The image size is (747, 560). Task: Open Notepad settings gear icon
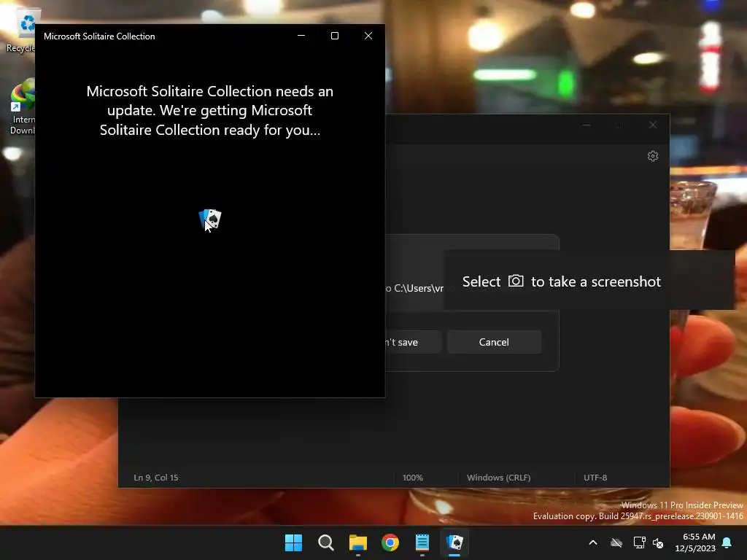(653, 156)
